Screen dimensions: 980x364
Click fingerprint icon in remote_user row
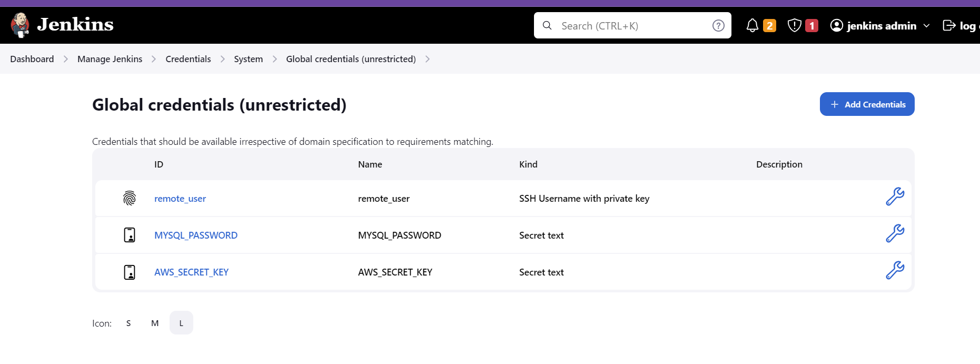click(x=130, y=198)
